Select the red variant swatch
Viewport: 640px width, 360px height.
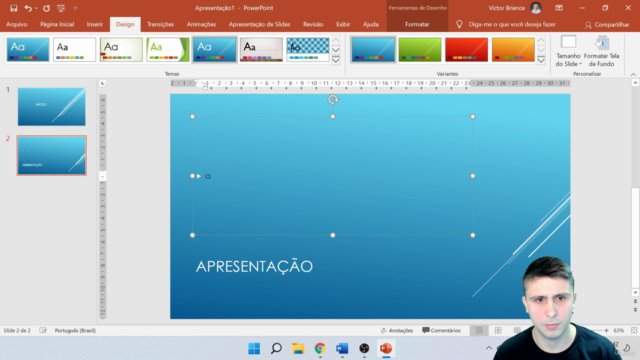467,49
